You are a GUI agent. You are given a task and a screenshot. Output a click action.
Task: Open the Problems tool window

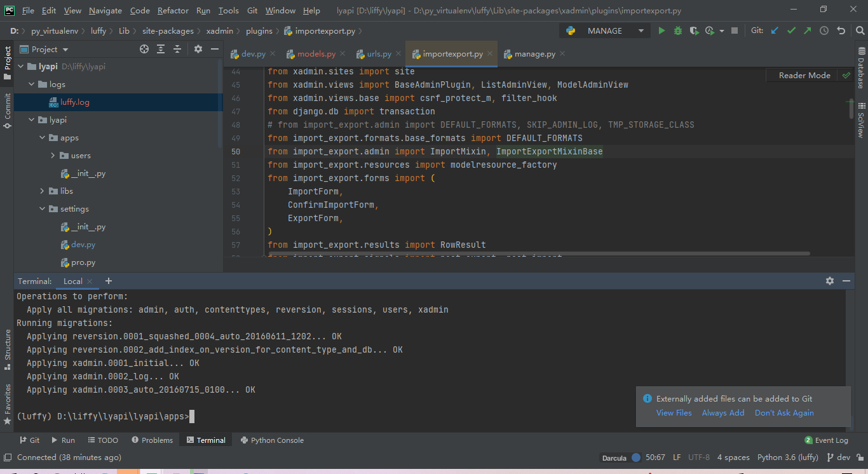pyautogui.click(x=152, y=440)
